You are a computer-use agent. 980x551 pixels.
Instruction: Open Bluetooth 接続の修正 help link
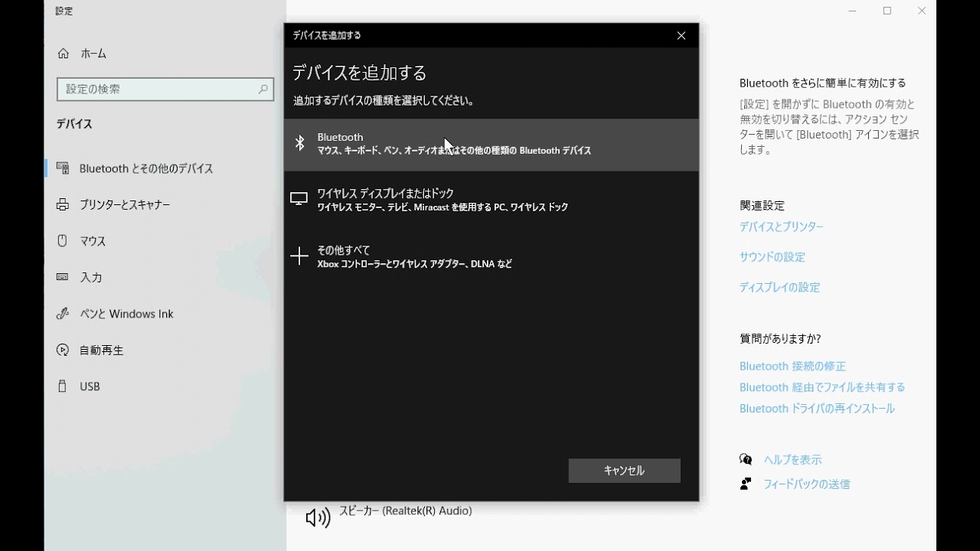click(792, 367)
